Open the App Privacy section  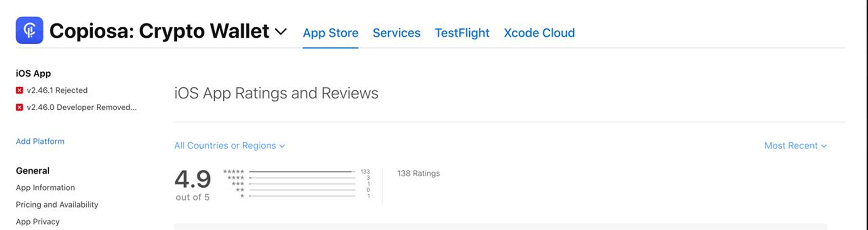point(38,221)
